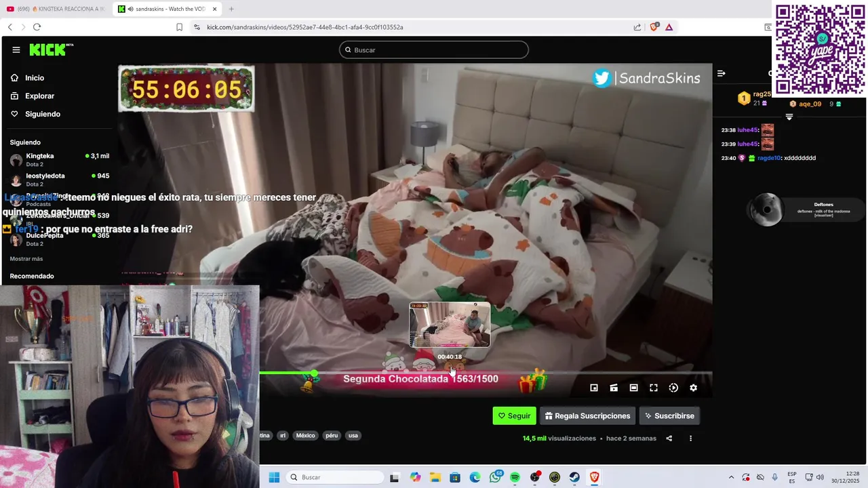Open Brave Rewards triangle icon

tap(669, 27)
